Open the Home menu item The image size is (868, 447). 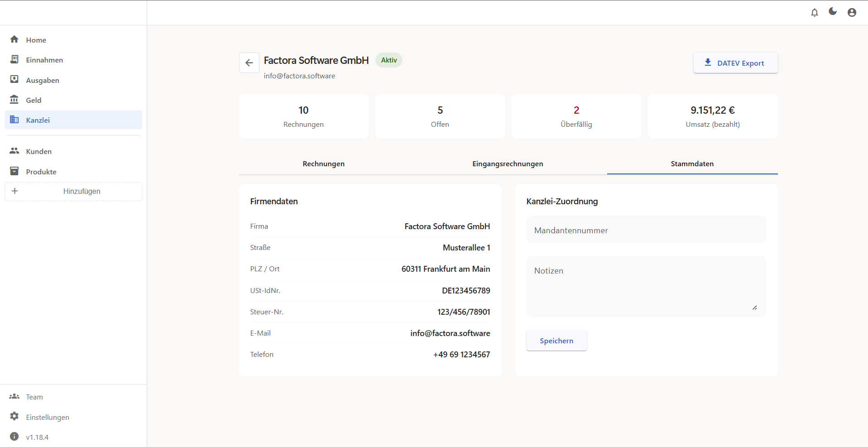click(73, 40)
